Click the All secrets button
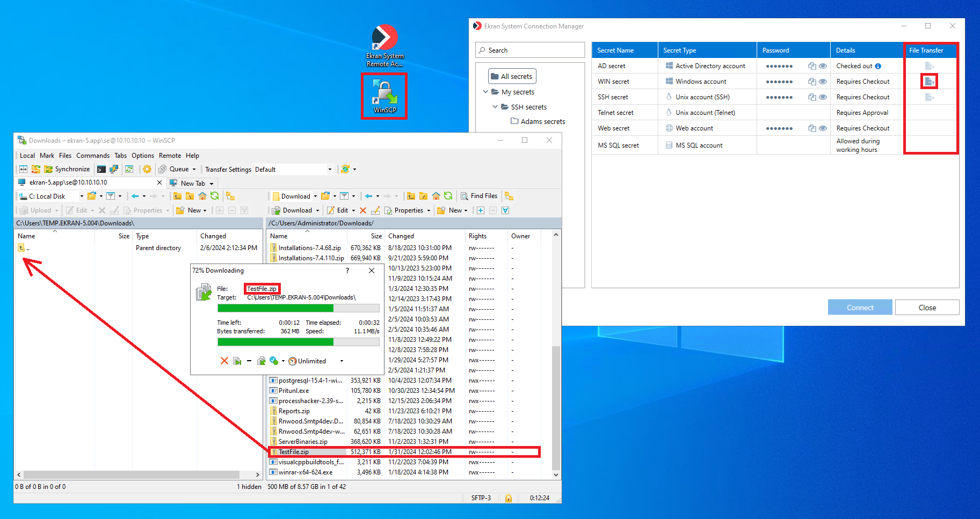 512,76
